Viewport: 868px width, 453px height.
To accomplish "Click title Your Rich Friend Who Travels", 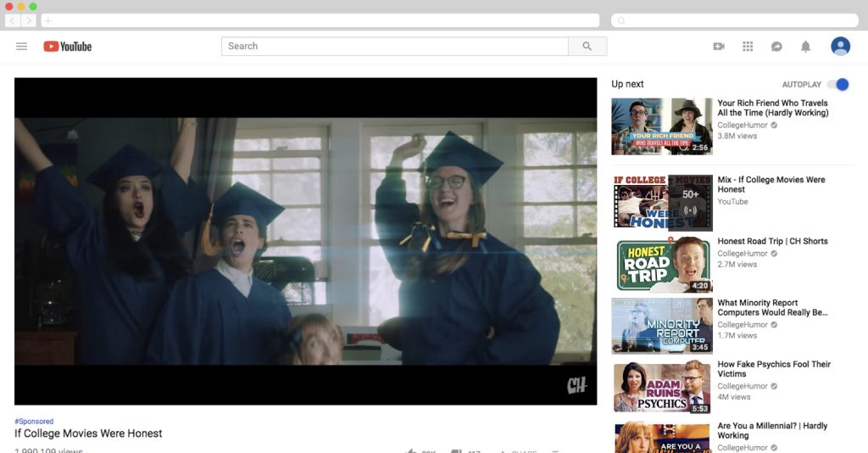I will click(773, 108).
